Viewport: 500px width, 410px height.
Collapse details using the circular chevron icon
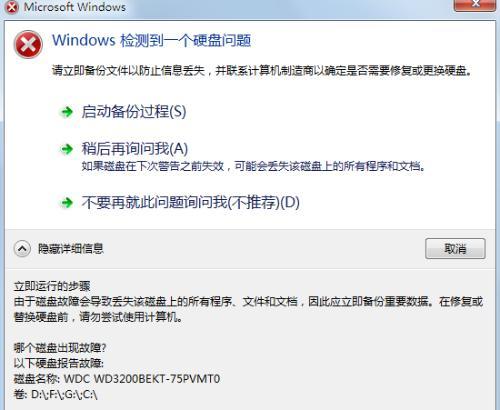(22, 249)
